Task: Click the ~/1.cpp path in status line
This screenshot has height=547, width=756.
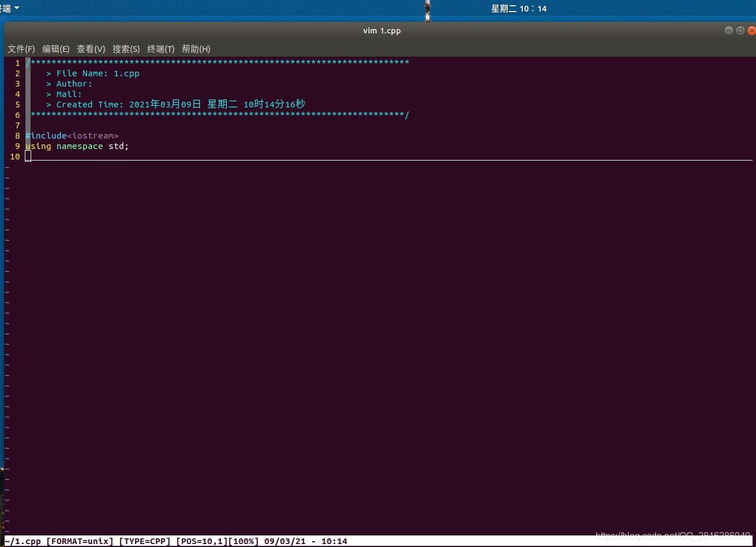Action: tap(23, 541)
